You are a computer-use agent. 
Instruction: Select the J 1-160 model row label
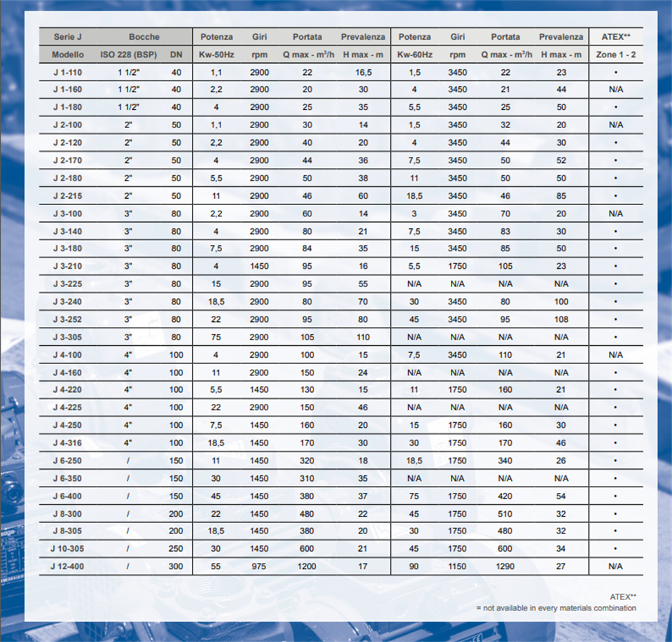coord(68,90)
